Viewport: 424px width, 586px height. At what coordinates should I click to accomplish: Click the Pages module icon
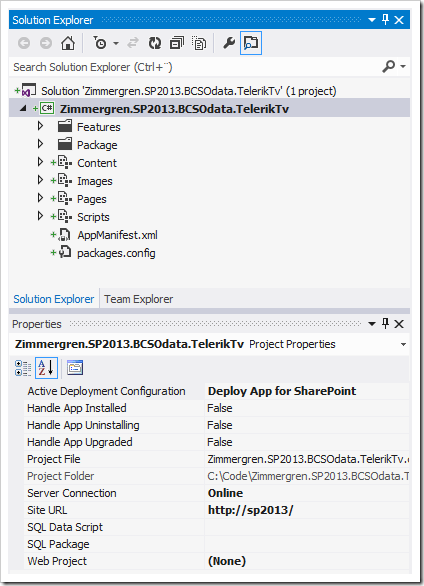(65, 198)
